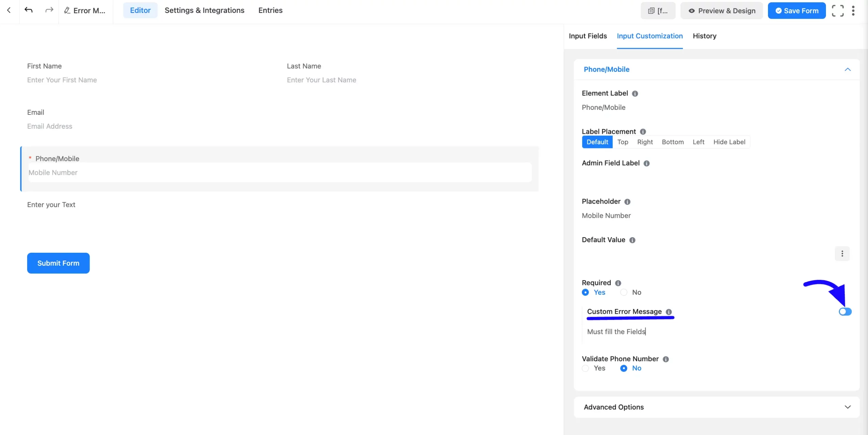868x435 pixels.
Task: Click the redo arrow icon
Action: (49, 10)
